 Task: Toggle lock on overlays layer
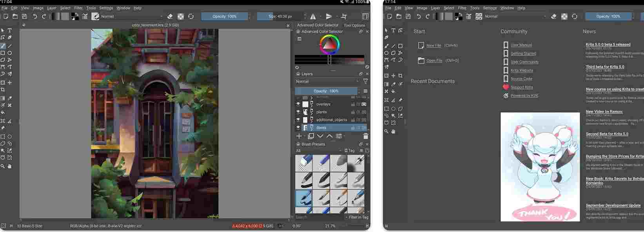click(x=353, y=104)
